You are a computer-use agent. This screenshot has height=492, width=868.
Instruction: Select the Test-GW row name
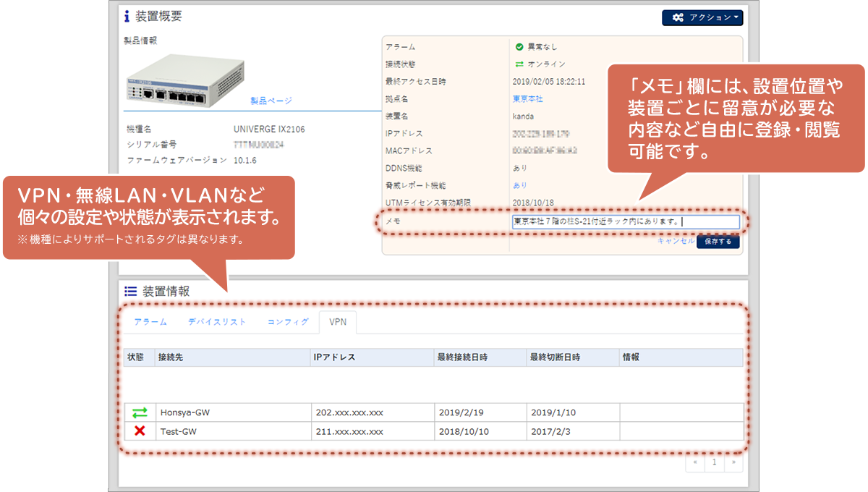click(179, 431)
